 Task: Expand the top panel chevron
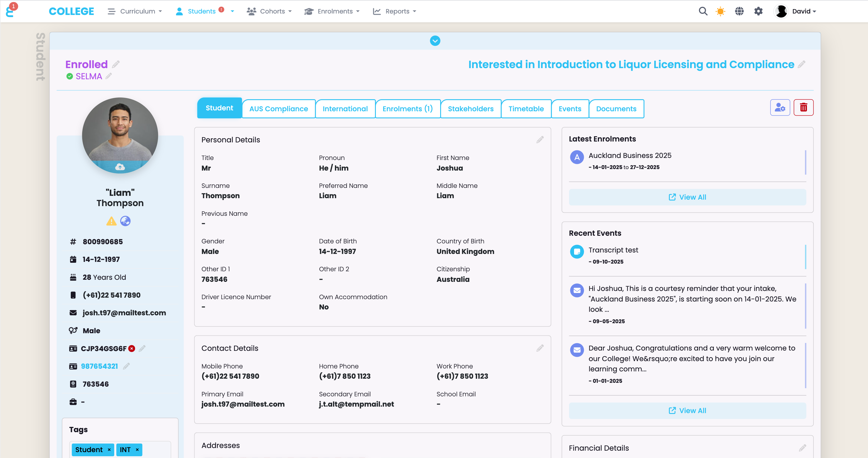(435, 41)
